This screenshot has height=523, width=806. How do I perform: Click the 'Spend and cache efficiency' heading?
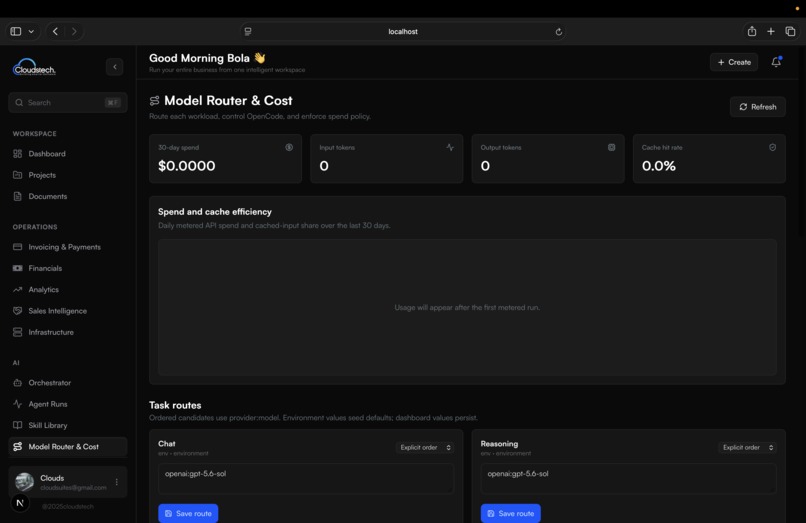coord(215,212)
